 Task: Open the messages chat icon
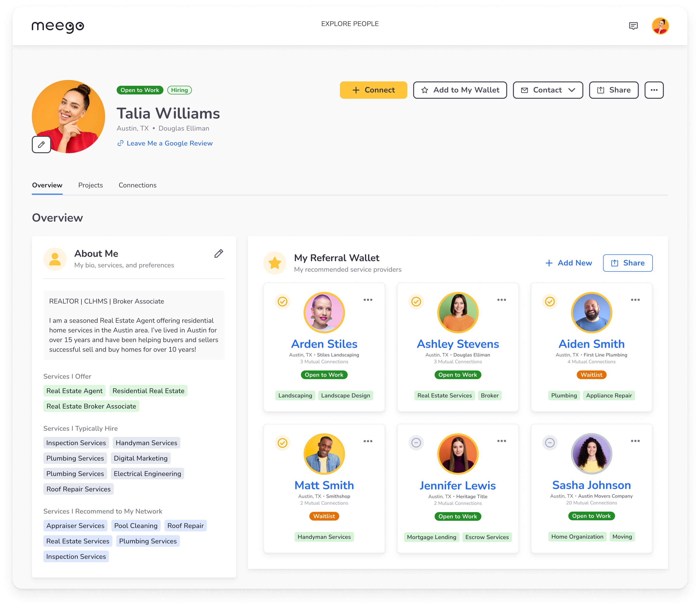click(x=633, y=26)
